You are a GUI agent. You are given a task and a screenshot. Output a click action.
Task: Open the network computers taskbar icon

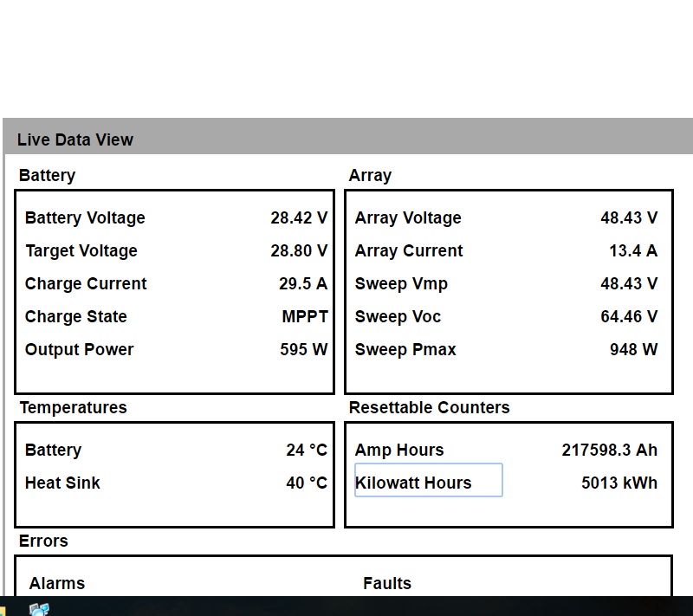(x=39, y=609)
